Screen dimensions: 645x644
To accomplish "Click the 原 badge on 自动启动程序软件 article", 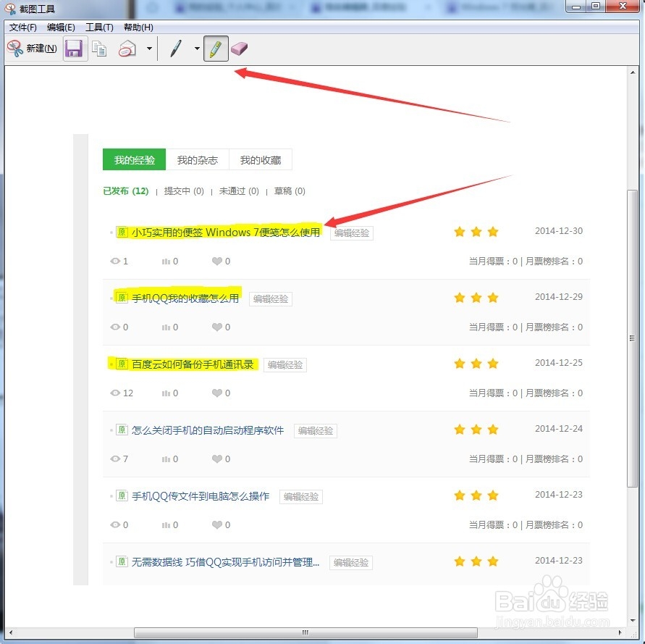I will pos(122,430).
